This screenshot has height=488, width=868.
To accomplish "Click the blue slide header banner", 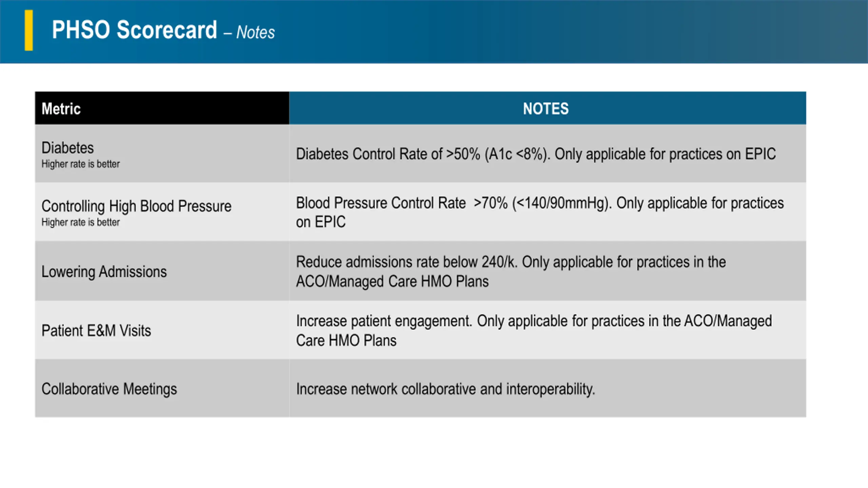I will pyautogui.click(x=434, y=32).
